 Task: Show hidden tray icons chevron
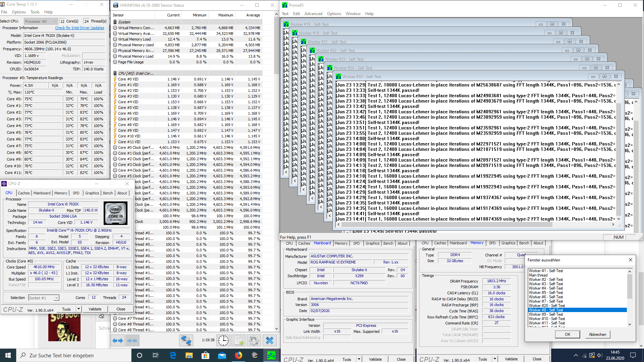pos(576,355)
